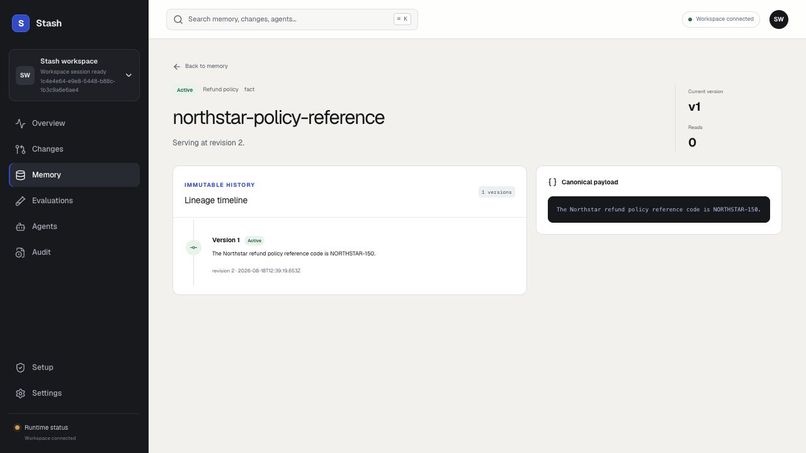
Task: Click the Version 1 description sentence
Action: click(x=294, y=253)
